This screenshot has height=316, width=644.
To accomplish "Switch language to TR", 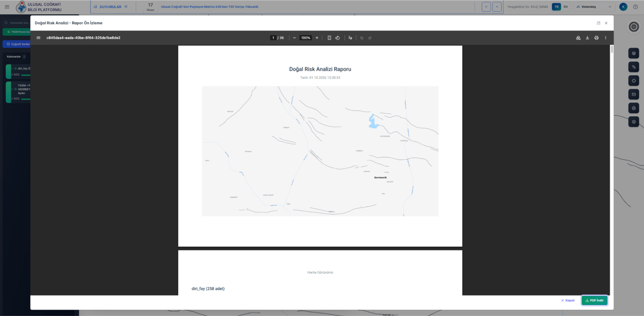I will click(x=556, y=7).
